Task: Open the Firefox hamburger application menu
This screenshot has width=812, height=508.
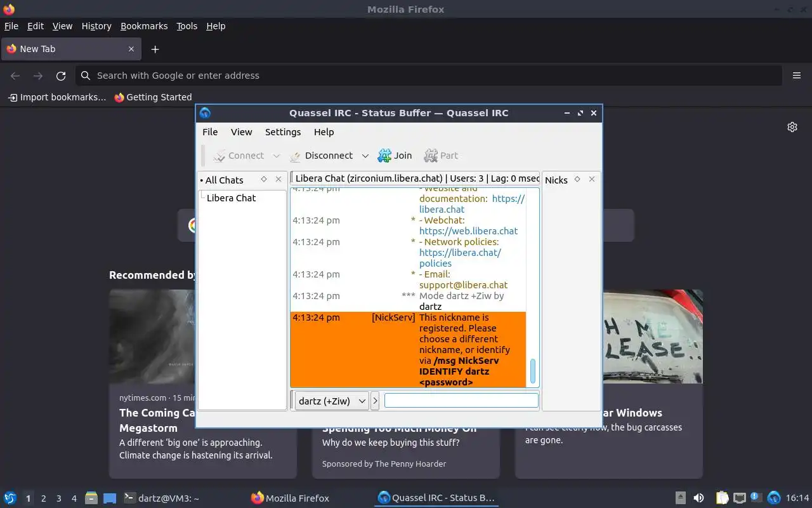Action: pos(797,76)
